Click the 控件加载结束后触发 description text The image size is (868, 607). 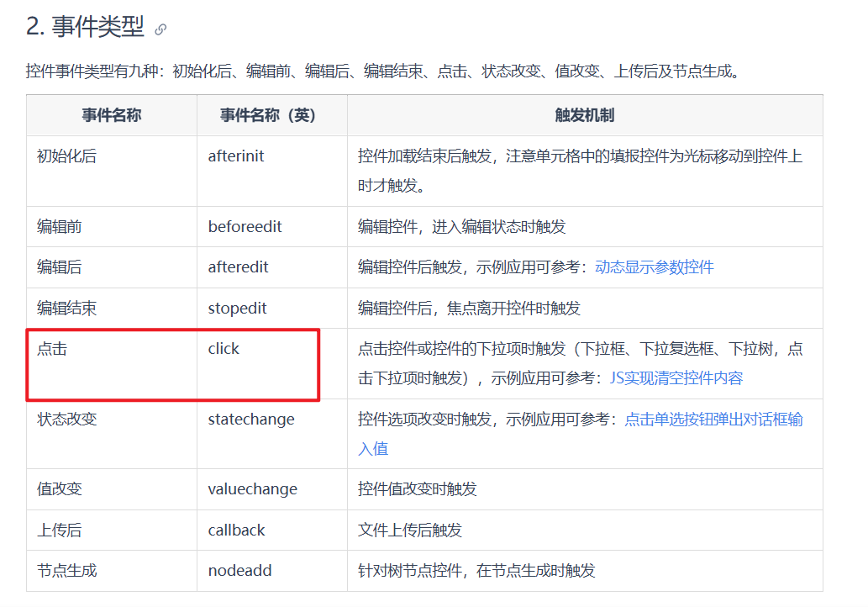(580, 172)
